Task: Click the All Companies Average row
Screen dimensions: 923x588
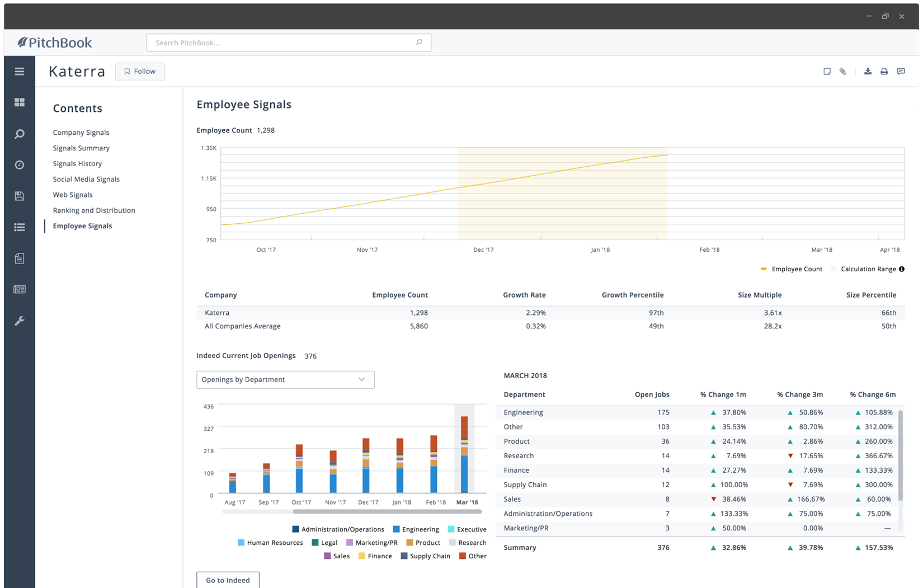Action: (x=550, y=326)
